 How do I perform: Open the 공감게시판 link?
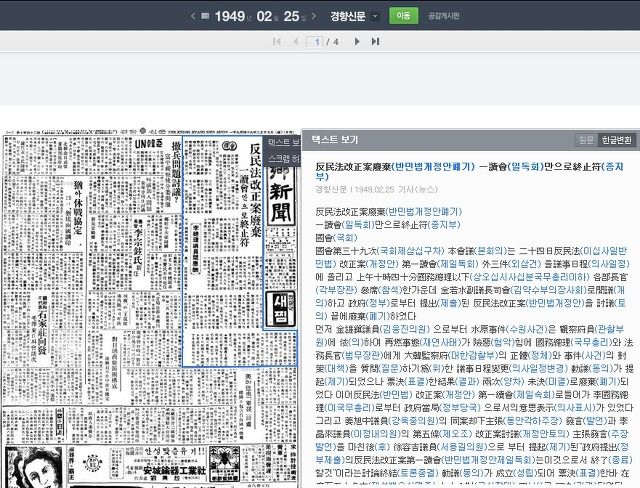pos(444,16)
